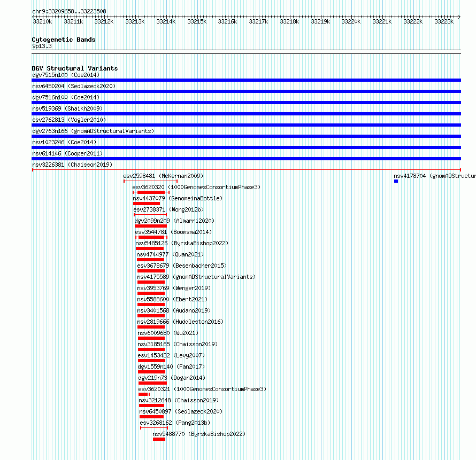
Task: Click nsv4437079 (GenomeinaBottle) label
Action: 178,198
